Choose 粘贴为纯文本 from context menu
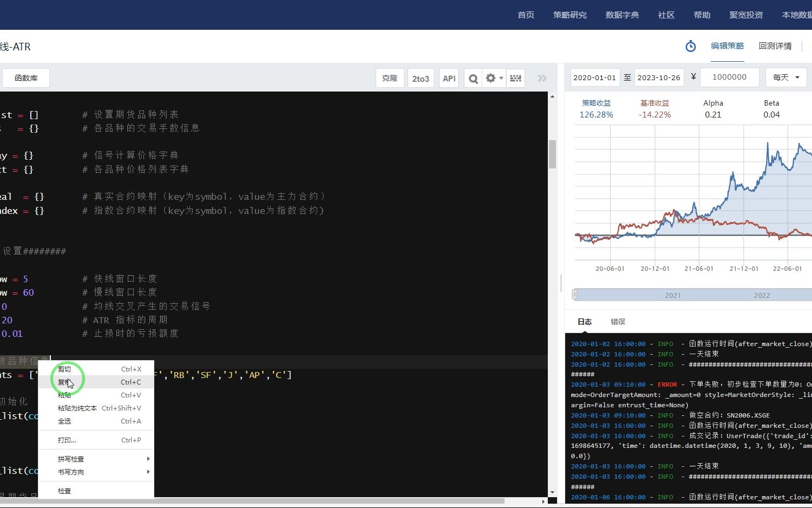Screen dimensions: 812x508 point(96,408)
